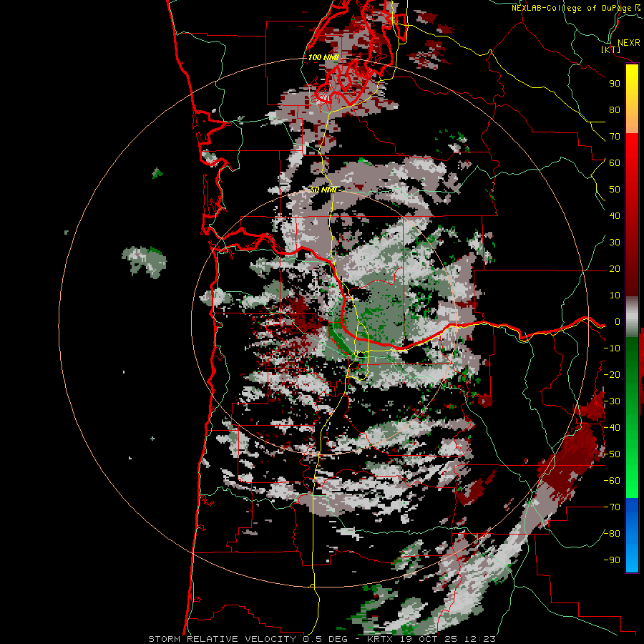This screenshot has height=644, width=644.
Task: Click the 50 NMI range ring label
Action: (323, 190)
